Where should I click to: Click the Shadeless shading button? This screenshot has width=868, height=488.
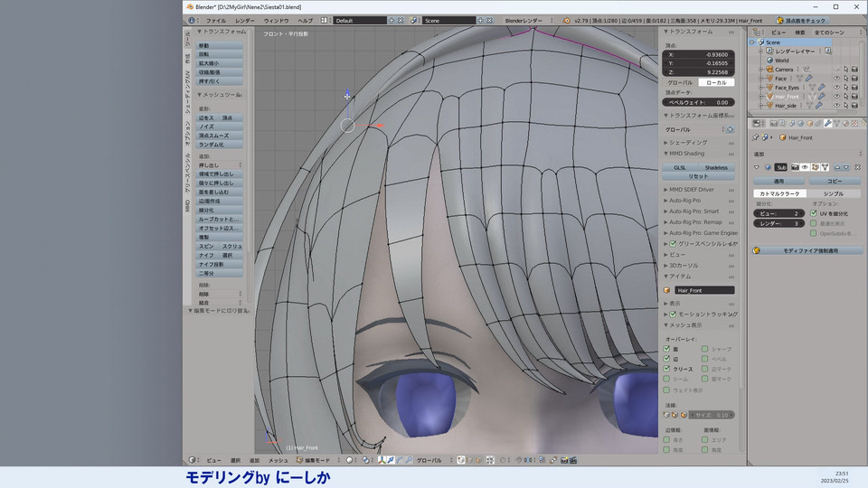coord(716,168)
